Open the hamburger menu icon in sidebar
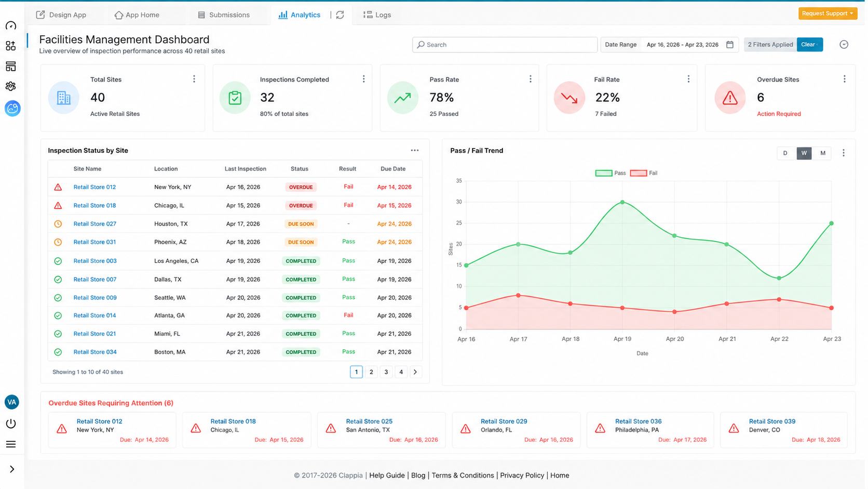This screenshot has height=489, width=868. point(11,444)
